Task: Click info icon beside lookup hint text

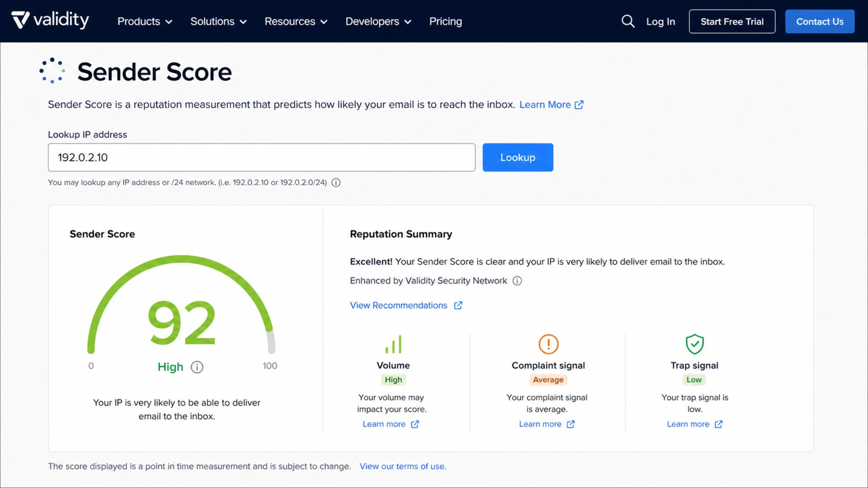Action: pos(336,183)
